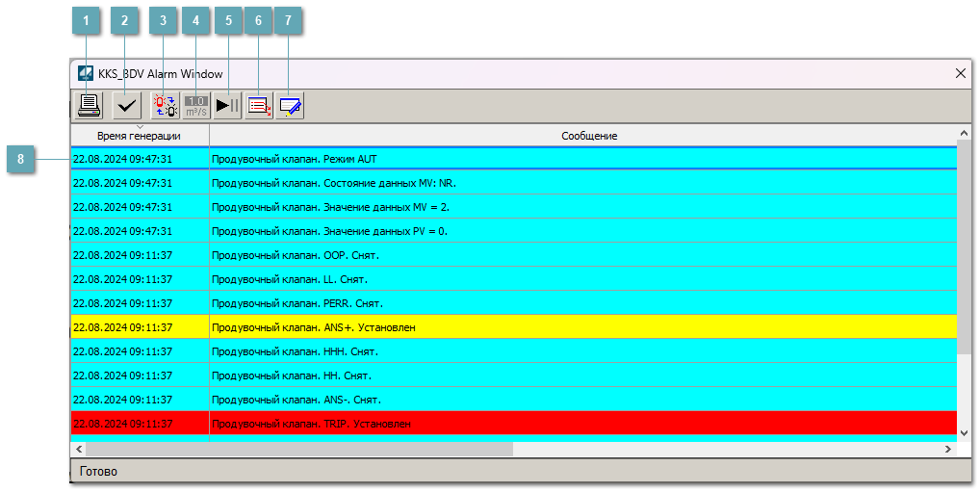This screenshot has height=492, width=980.
Task: Click the scroll down arrow of list
Action: tap(964, 434)
